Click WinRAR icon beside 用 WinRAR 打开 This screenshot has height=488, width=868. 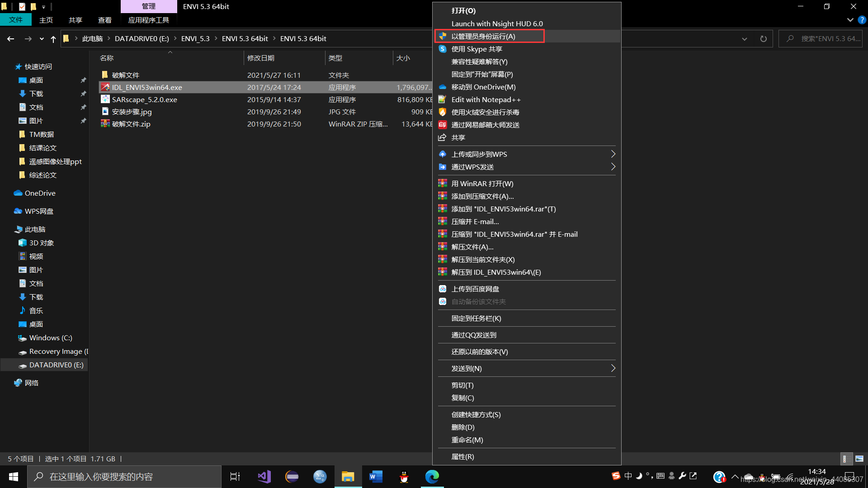point(443,183)
